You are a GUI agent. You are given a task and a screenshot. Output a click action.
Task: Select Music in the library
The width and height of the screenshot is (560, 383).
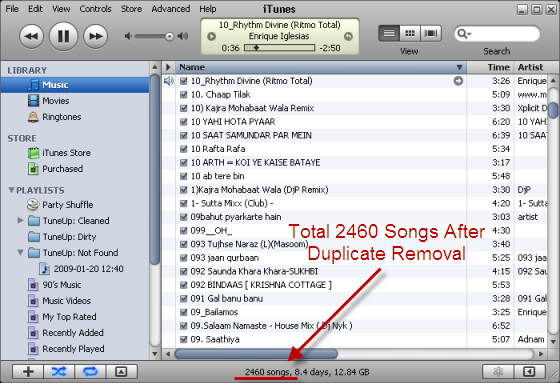(x=75, y=85)
